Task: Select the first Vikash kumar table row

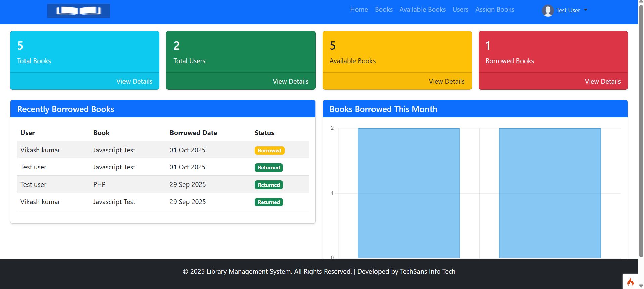Action: [162, 150]
